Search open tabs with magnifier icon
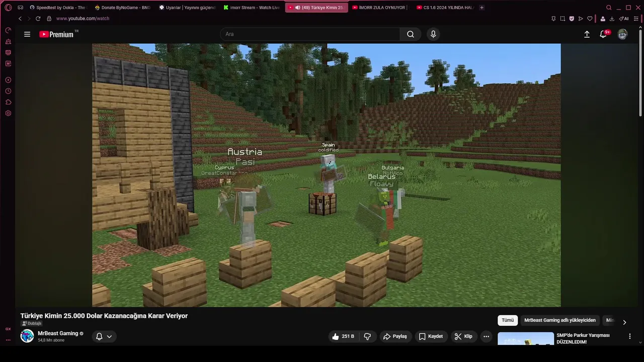The width and height of the screenshot is (644, 362). pyautogui.click(x=609, y=8)
